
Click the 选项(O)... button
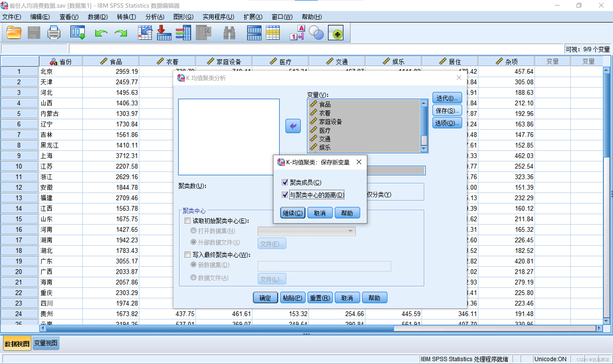point(447,123)
